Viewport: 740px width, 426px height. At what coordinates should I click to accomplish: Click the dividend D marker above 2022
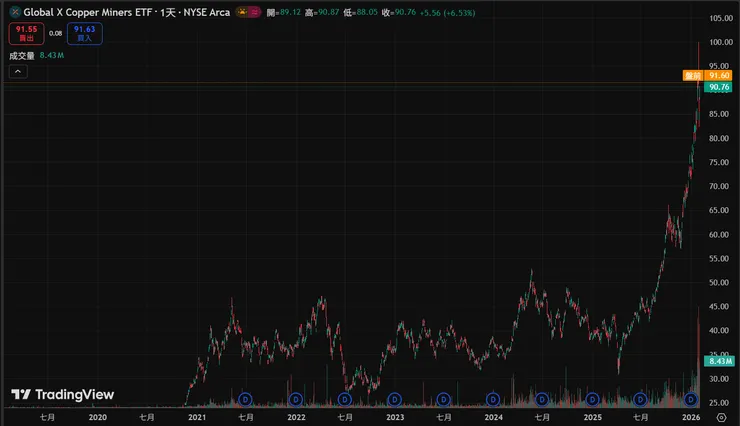coord(295,400)
